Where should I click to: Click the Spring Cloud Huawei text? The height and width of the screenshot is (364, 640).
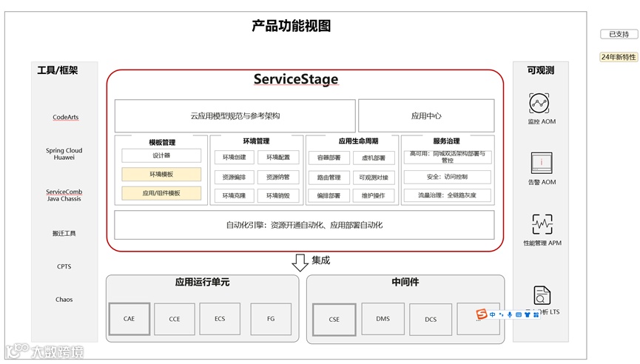(x=64, y=154)
